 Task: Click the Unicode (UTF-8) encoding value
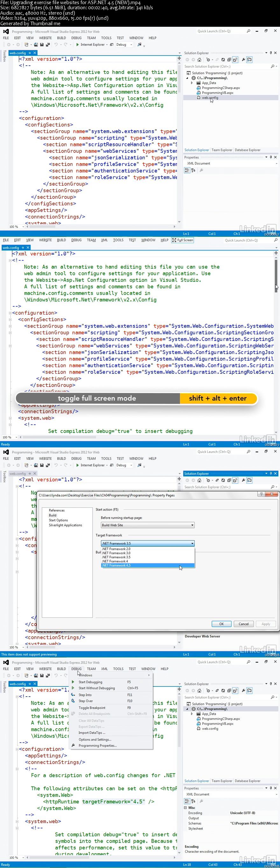click(x=243, y=813)
